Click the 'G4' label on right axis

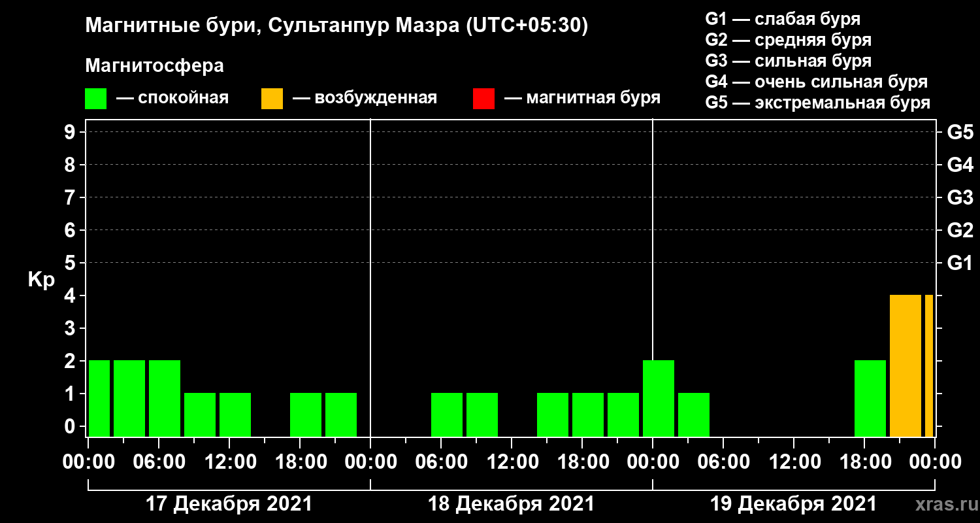pos(960,165)
